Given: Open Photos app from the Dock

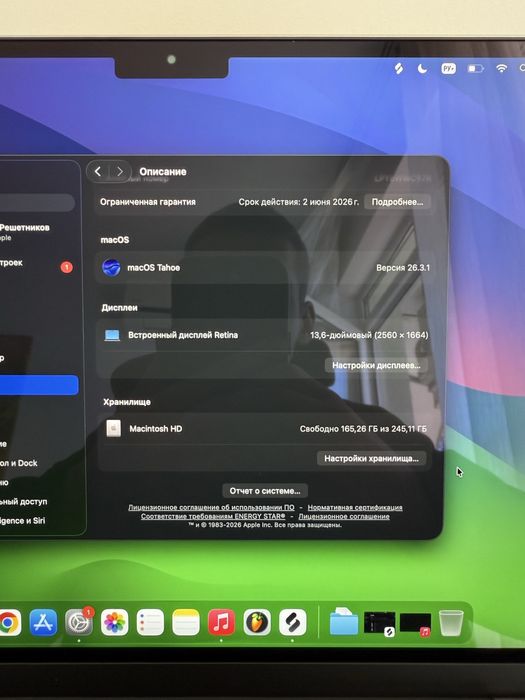Looking at the screenshot, I should tap(115, 622).
